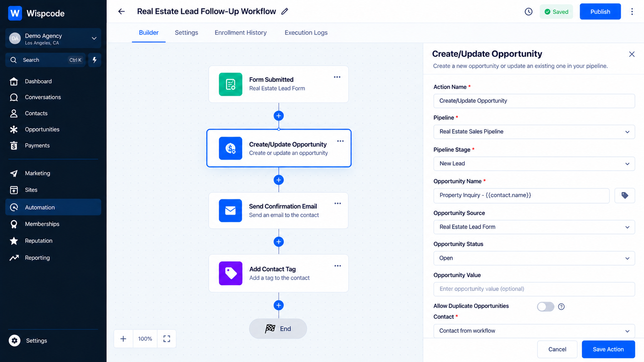Open the Opportunity Source dropdown
The height and width of the screenshot is (362, 644).
[x=534, y=227]
